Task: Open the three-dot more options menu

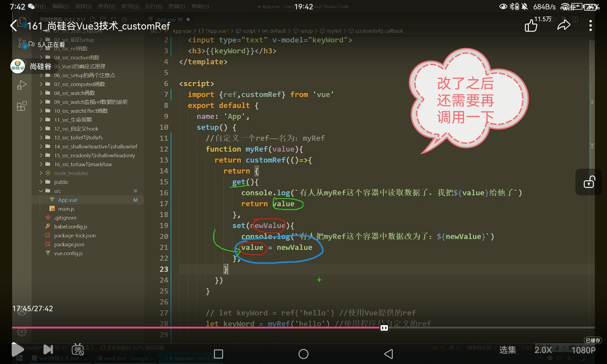Action: (590, 26)
